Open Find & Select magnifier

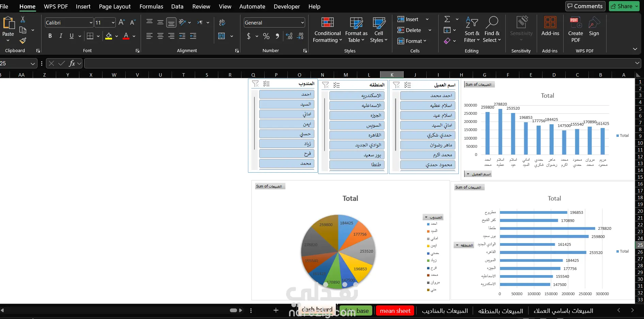click(x=492, y=30)
